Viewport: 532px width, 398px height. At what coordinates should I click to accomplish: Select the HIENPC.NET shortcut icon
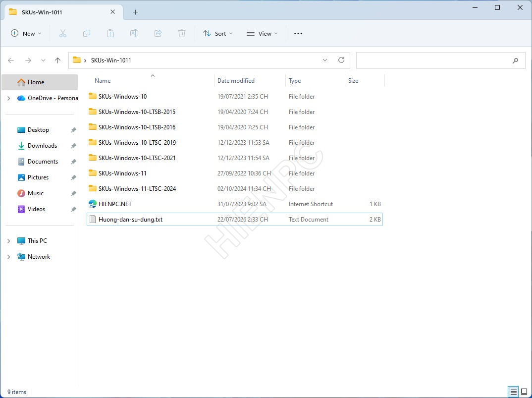[92, 204]
